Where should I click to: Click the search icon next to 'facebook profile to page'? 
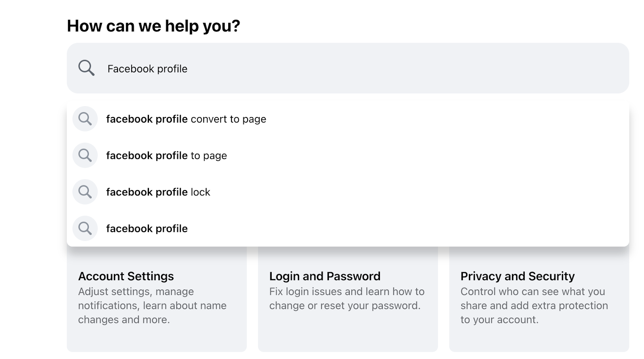(85, 156)
